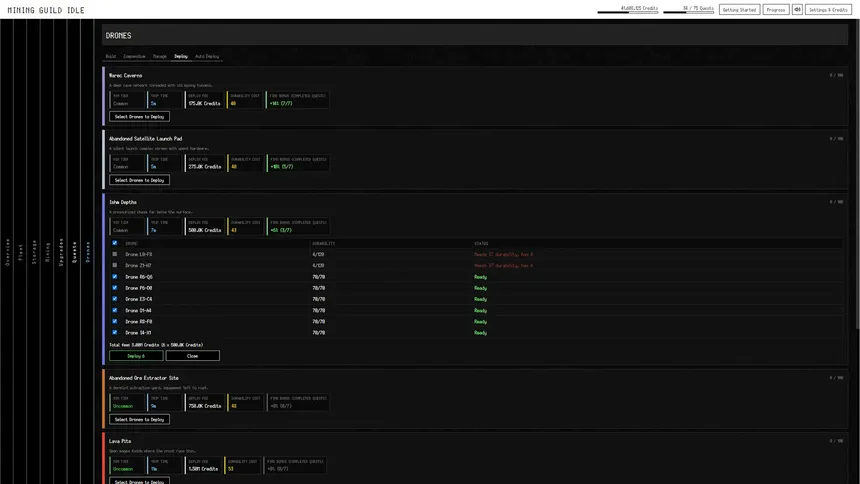Uncheck Drone P6-D0 checkbox
This screenshot has width=860, height=484.
pyautogui.click(x=115, y=288)
